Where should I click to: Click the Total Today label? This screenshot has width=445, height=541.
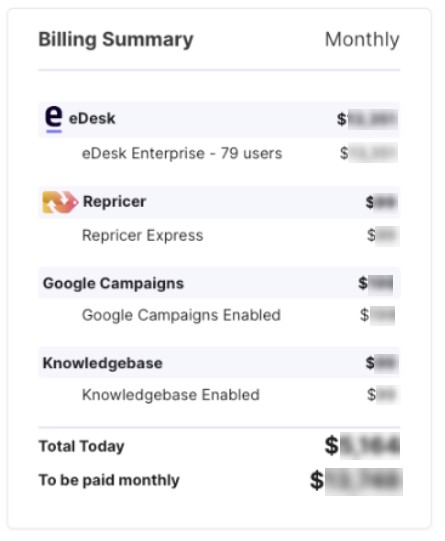click(81, 446)
